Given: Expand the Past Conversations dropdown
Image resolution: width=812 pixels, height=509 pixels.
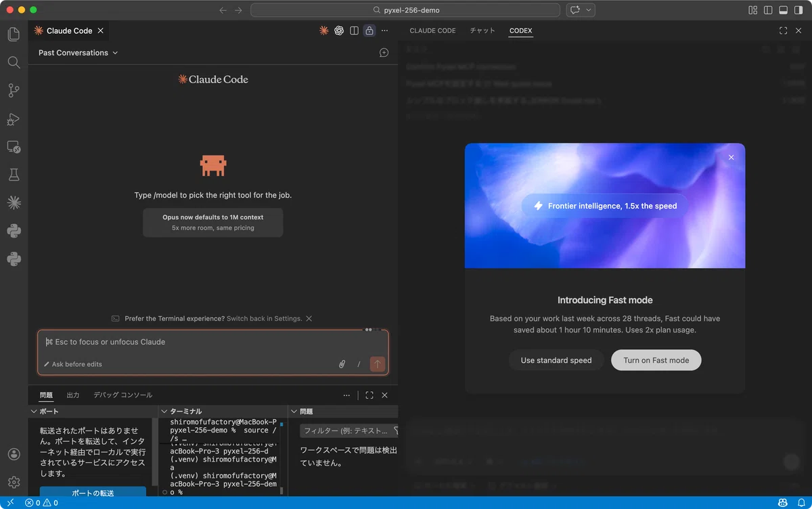Looking at the screenshot, I should pyautogui.click(x=78, y=53).
